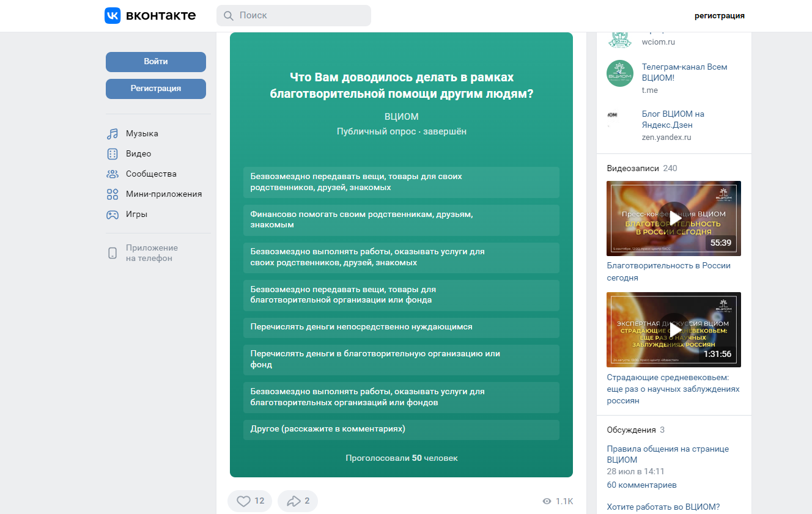Click the Войти button

[x=156, y=62]
